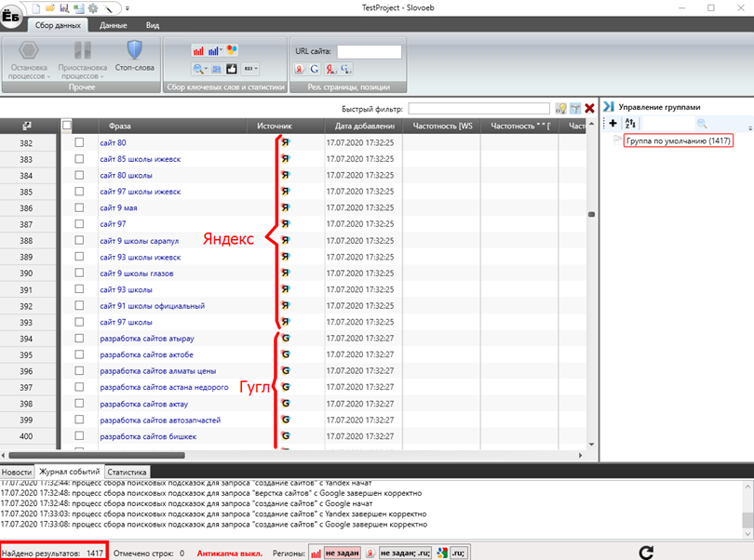
Task: Click the Google relevant pages icon
Action: click(x=315, y=69)
